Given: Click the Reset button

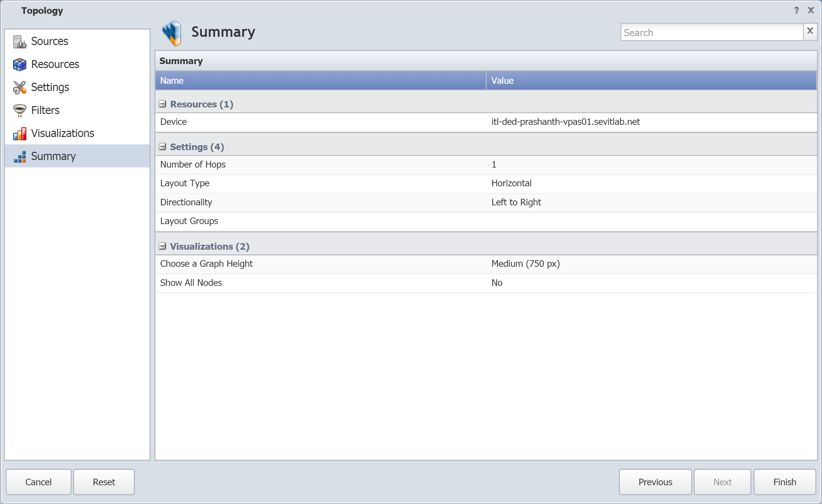Looking at the screenshot, I should click(x=104, y=482).
